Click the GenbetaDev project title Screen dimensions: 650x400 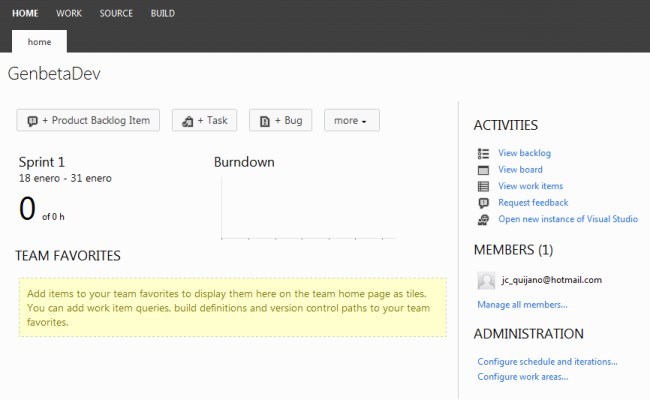coord(54,74)
